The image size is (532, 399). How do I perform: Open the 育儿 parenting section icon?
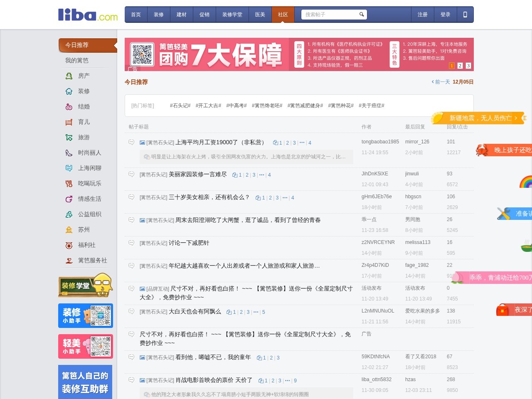tap(69, 122)
